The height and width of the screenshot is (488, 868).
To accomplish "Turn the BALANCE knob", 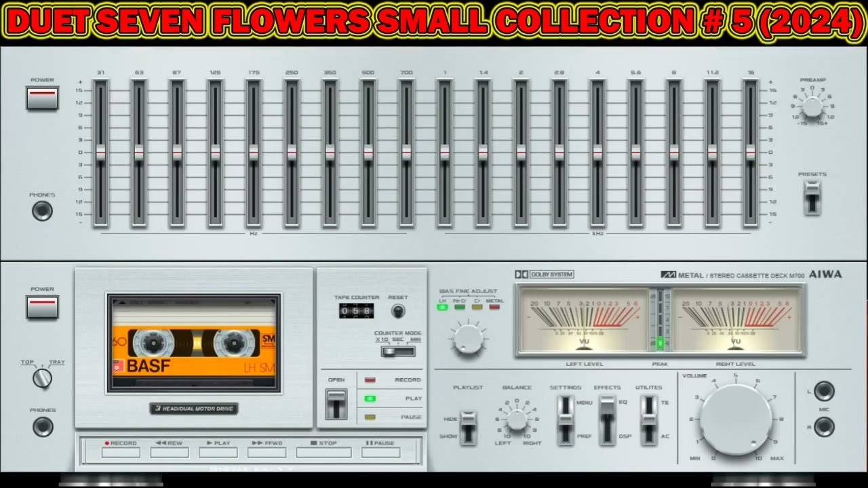I will [x=517, y=420].
